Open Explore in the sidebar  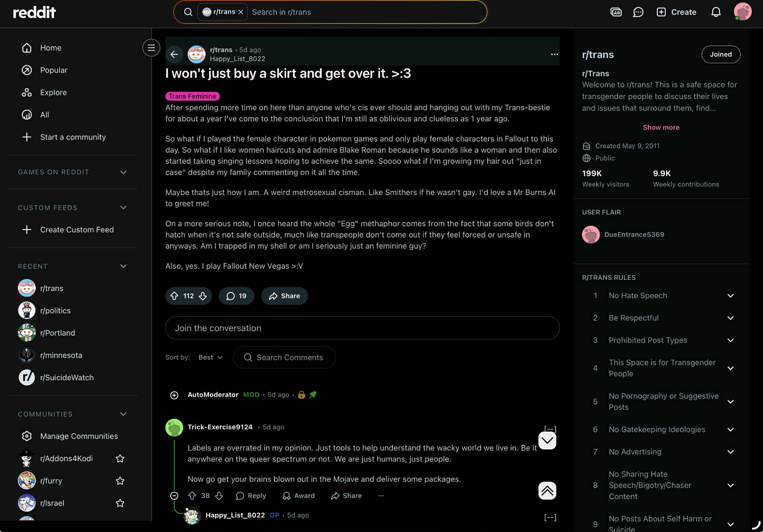point(54,92)
